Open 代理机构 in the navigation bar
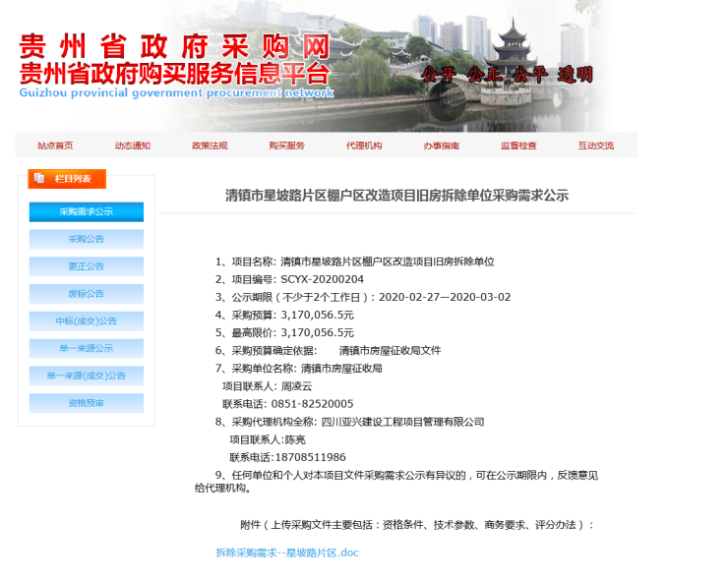Viewport: 728px width, 581px height. pyautogui.click(x=364, y=145)
